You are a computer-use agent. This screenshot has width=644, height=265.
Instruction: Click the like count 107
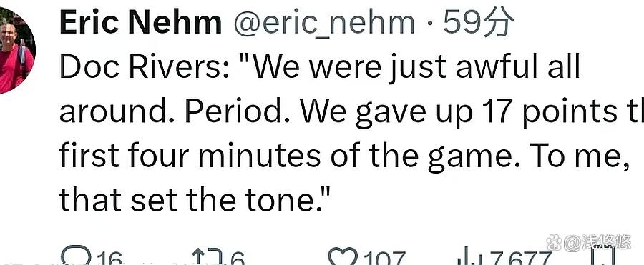(x=385, y=259)
